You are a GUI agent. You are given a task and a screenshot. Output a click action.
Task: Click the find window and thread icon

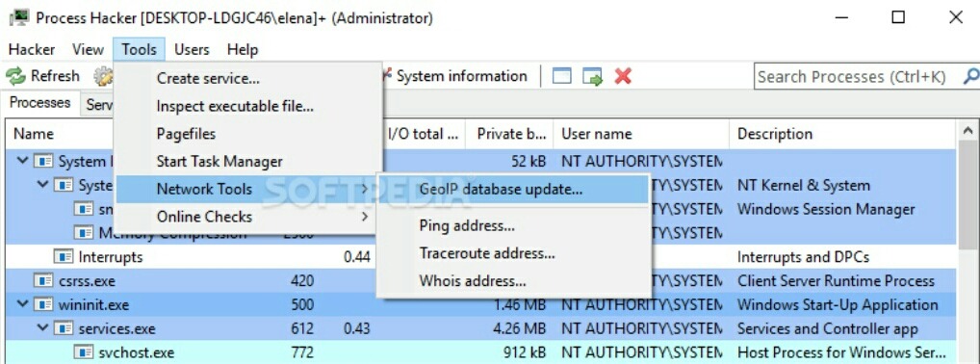[x=592, y=76]
